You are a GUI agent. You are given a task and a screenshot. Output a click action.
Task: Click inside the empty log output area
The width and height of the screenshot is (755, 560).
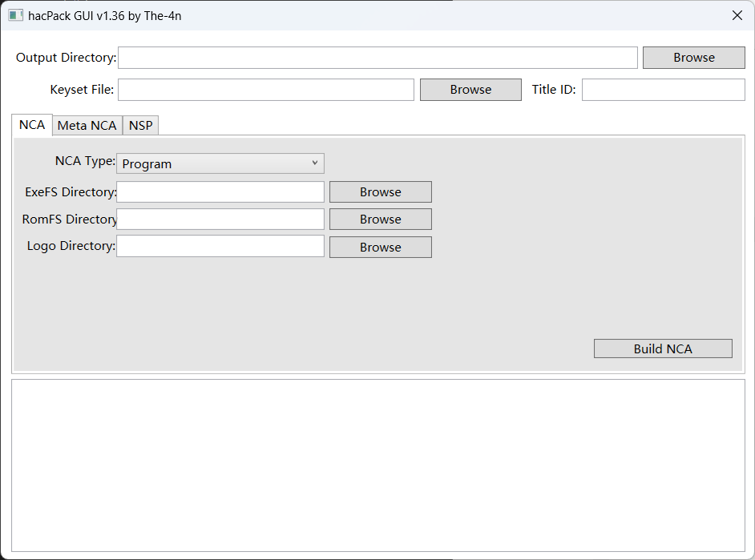click(x=377, y=465)
